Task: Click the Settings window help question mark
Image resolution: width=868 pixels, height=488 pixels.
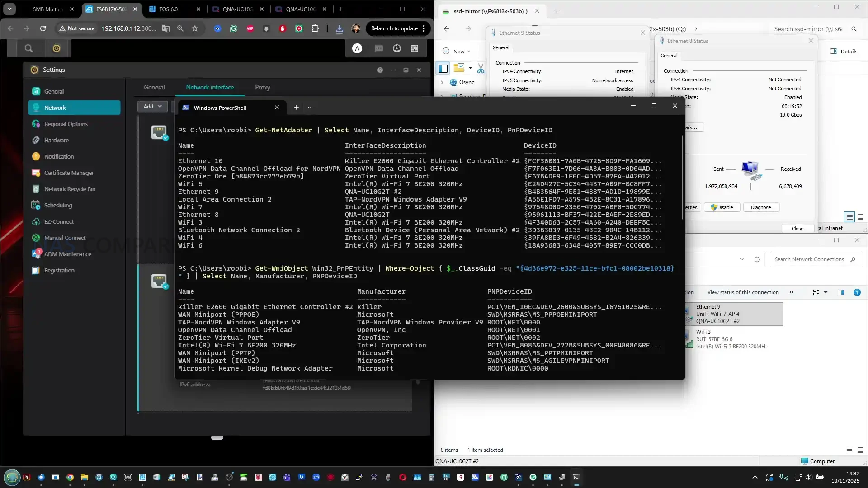Action: pyautogui.click(x=380, y=70)
